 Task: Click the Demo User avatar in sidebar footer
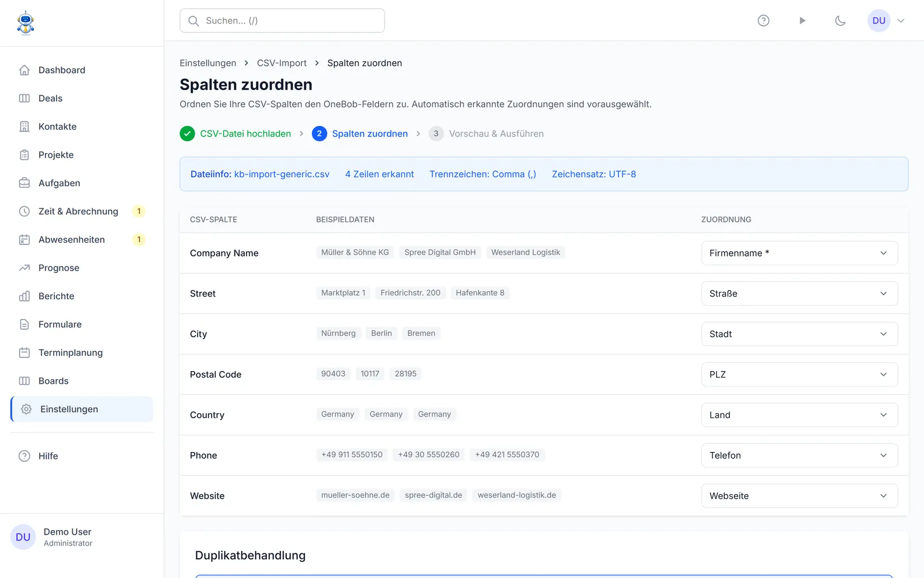(23, 537)
